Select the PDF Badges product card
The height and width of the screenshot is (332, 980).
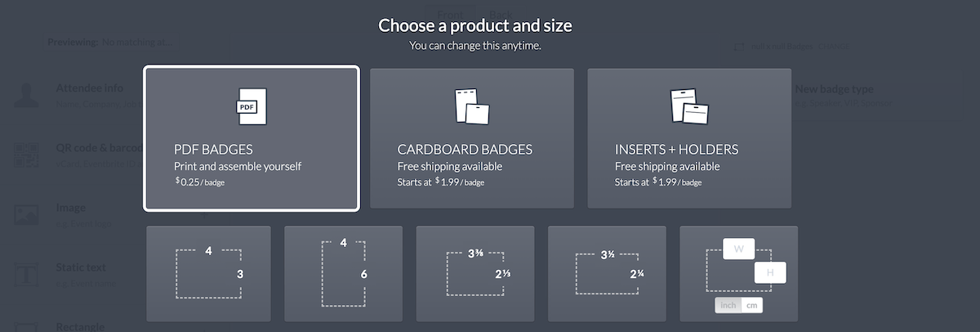[x=252, y=138]
